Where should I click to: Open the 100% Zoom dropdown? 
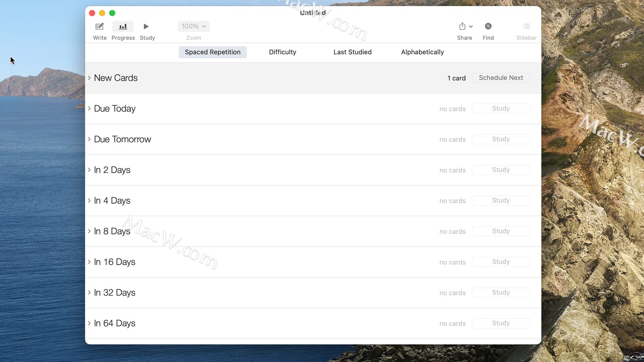[x=194, y=26]
